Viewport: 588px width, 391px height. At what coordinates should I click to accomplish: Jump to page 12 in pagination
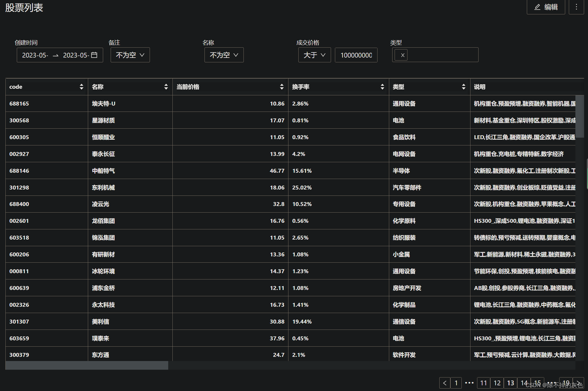497,383
